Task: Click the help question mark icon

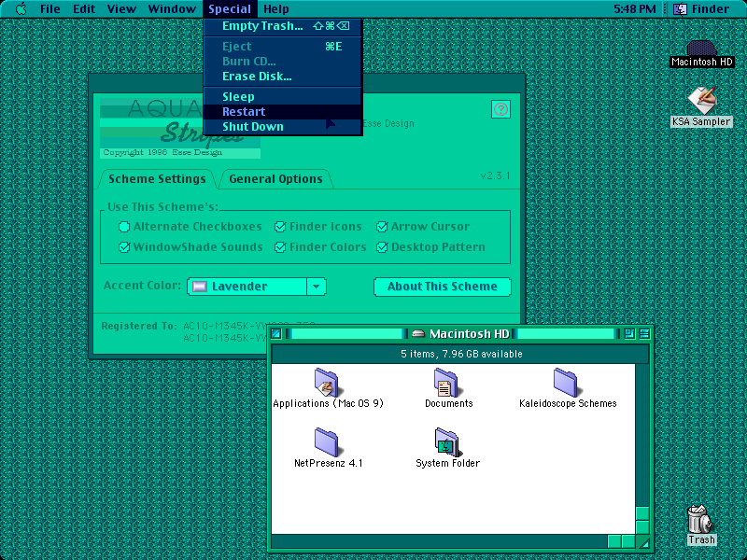Action: pos(500,109)
